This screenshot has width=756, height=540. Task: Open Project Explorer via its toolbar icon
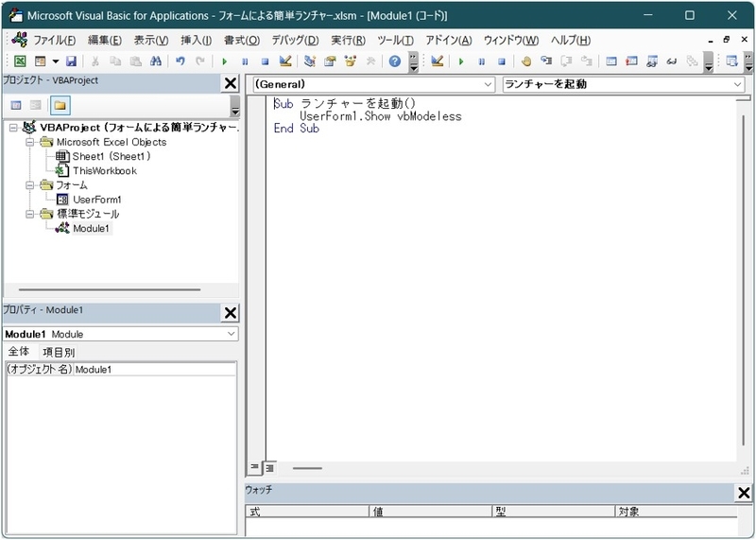[310, 61]
